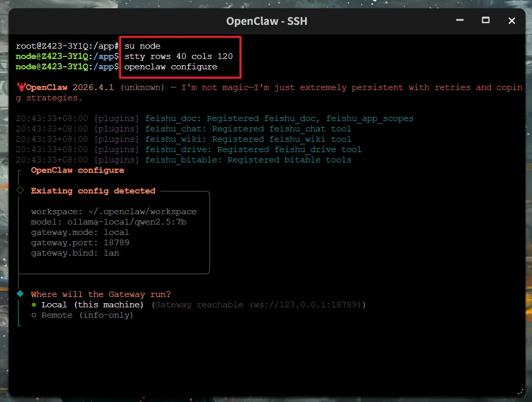Click the green diamond step marker icon
This screenshot has width=532, height=402.
pyautogui.click(x=20, y=190)
